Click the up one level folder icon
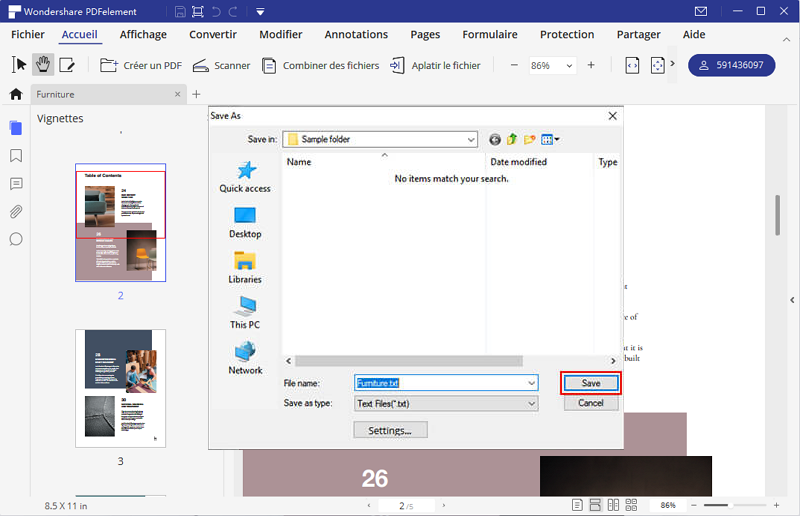This screenshot has width=800, height=516. 512,139
